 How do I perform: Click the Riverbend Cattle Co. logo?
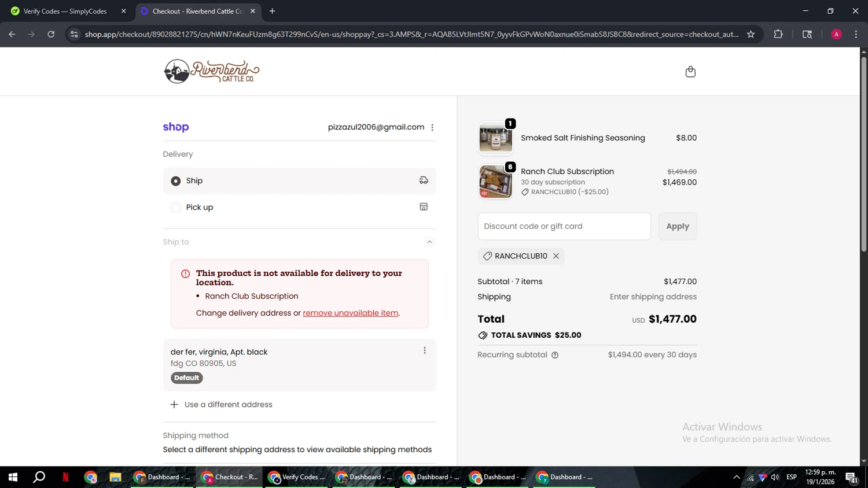(212, 72)
